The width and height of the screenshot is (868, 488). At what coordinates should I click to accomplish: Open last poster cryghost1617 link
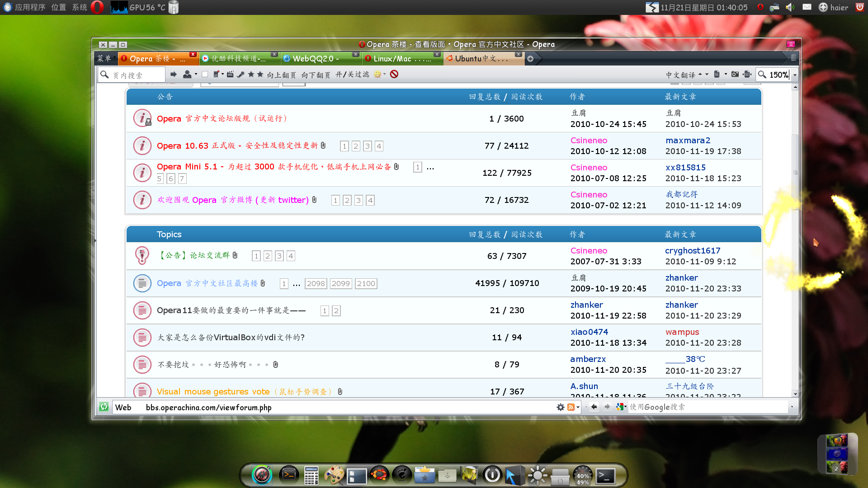coord(693,251)
